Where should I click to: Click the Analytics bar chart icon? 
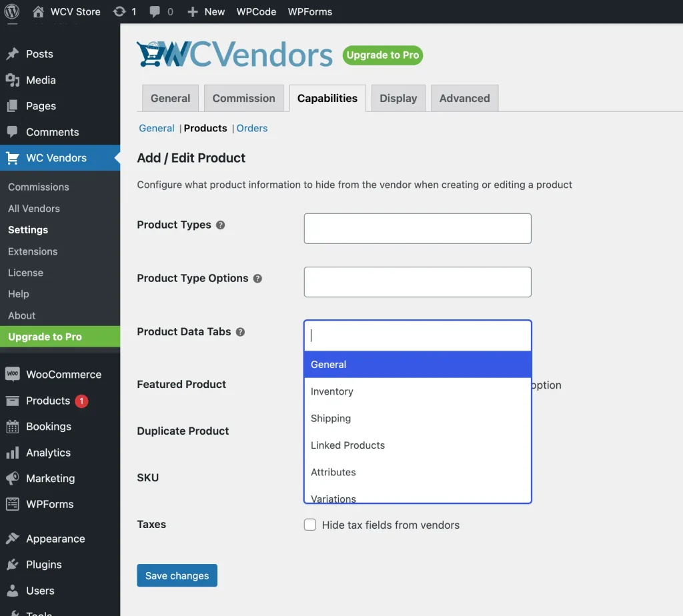click(13, 453)
